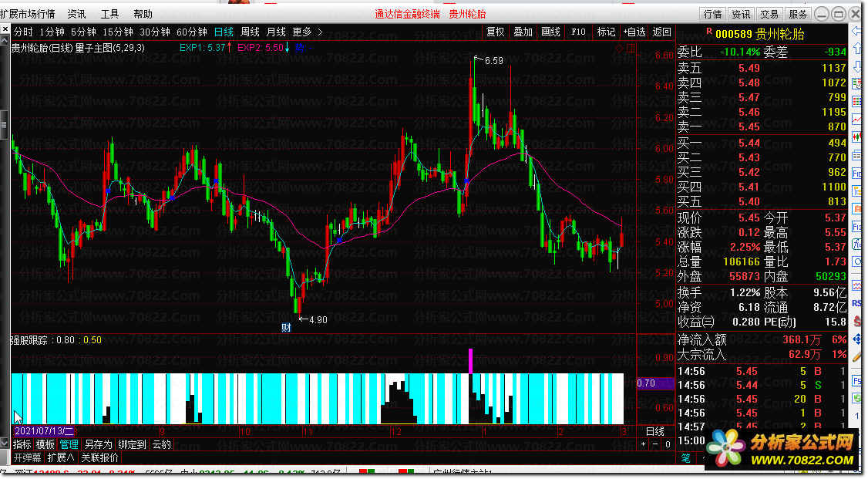Click the 4.90 low price label
This screenshot has width=868, height=479.
click(318, 319)
